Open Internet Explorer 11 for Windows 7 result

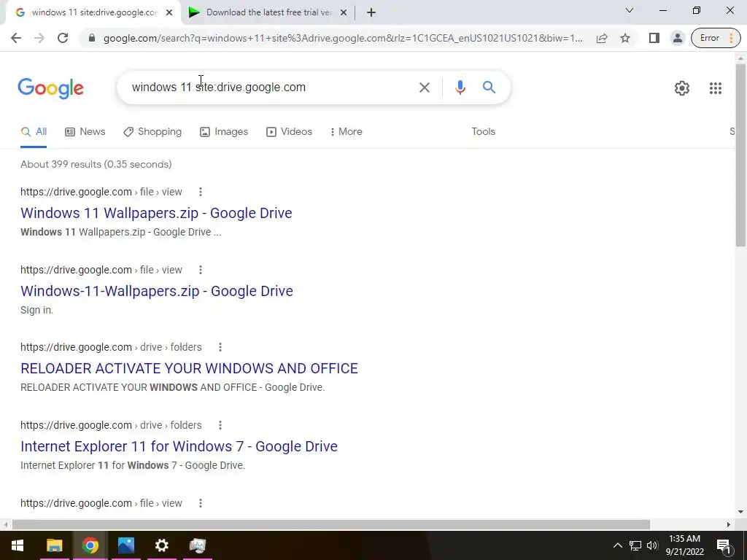coord(179,446)
